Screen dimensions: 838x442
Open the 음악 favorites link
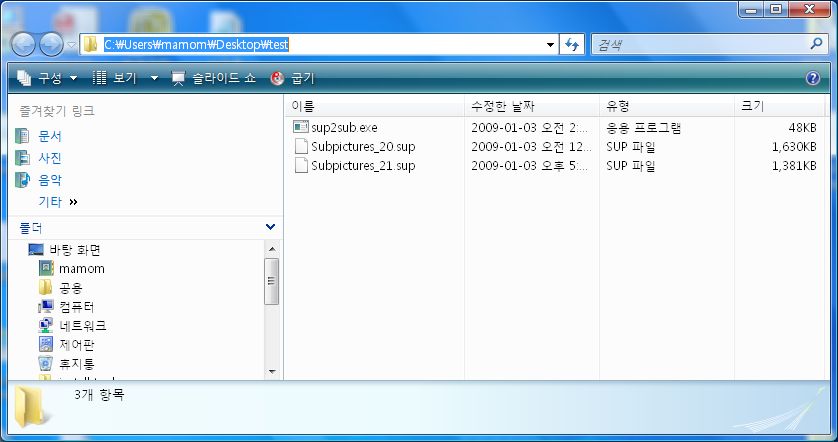point(50,180)
